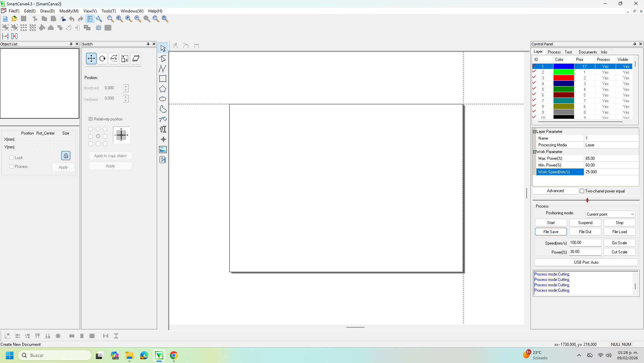Open the blue gear settings icon
This screenshot has width=644, height=363.
(x=99, y=28)
